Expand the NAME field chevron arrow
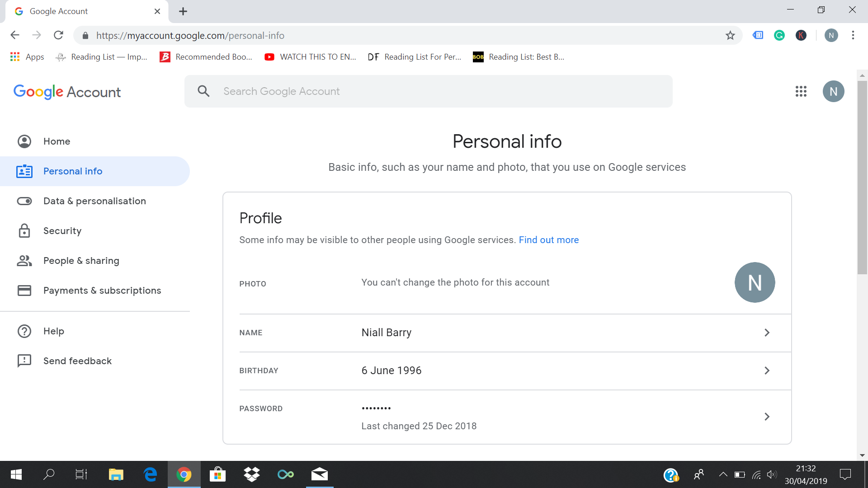This screenshot has width=868, height=488. click(767, 333)
